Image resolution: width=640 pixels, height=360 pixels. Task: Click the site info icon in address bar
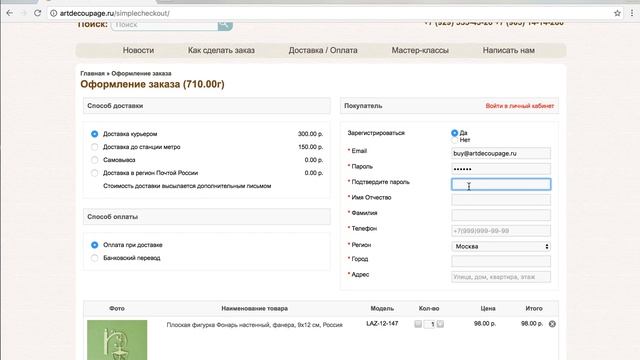pyautogui.click(x=53, y=13)
